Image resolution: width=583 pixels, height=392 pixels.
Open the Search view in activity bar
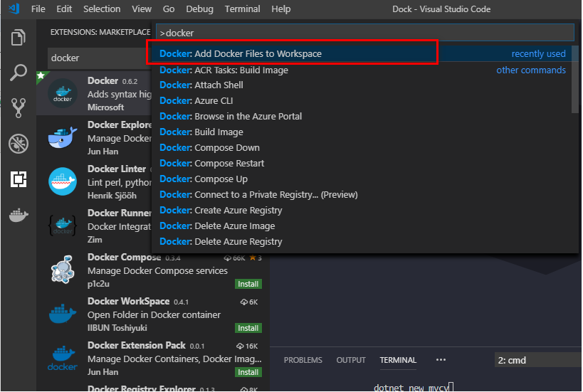19,73
